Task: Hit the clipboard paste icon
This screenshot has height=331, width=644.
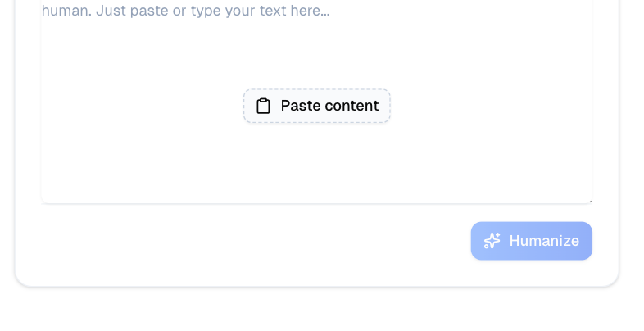Action: coord(263,106)
